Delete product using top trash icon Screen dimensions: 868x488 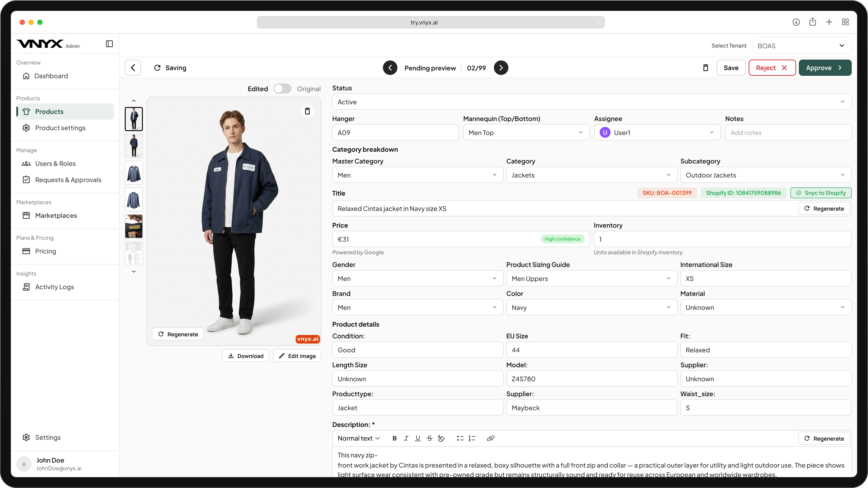pyautogui.click(x=705, y=68)
